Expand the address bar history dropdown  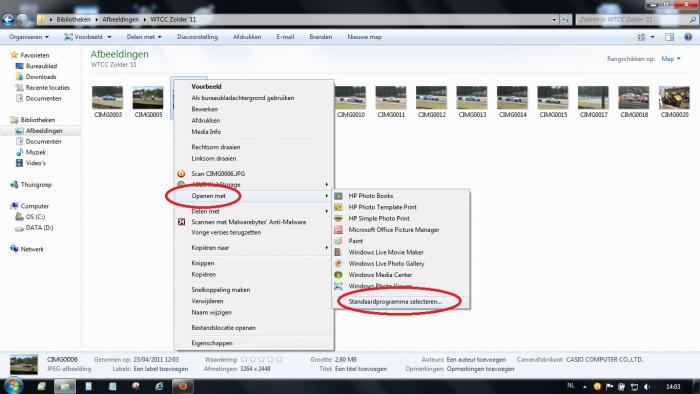(554, 20)
